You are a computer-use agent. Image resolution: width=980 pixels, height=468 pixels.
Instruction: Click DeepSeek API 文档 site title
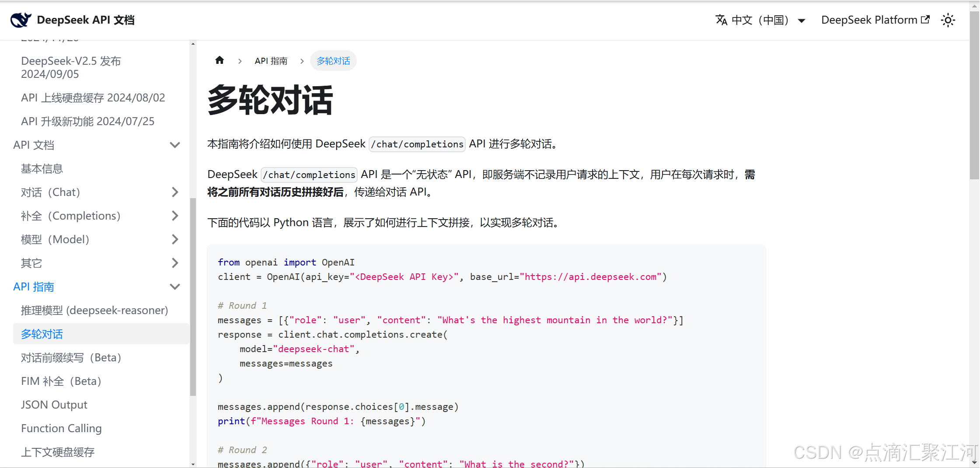[x=86, y=20]
